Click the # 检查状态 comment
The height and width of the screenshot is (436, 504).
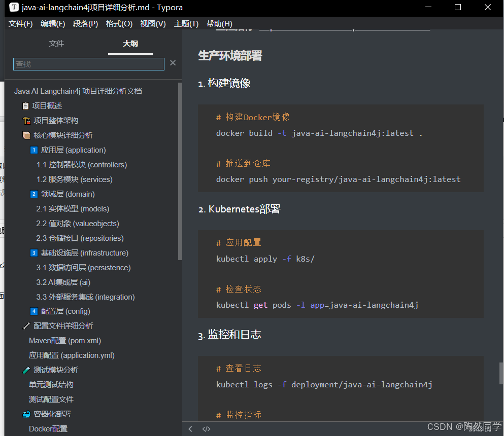239,289
